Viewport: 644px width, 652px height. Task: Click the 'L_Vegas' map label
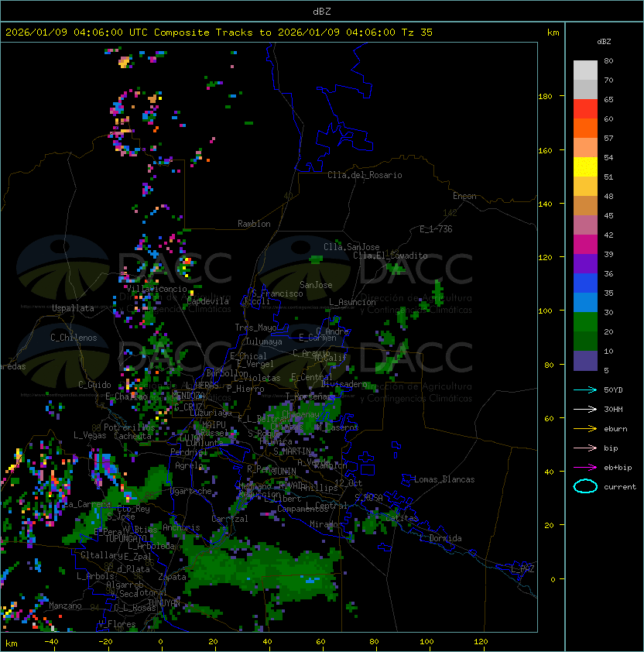tap(90, 435)
